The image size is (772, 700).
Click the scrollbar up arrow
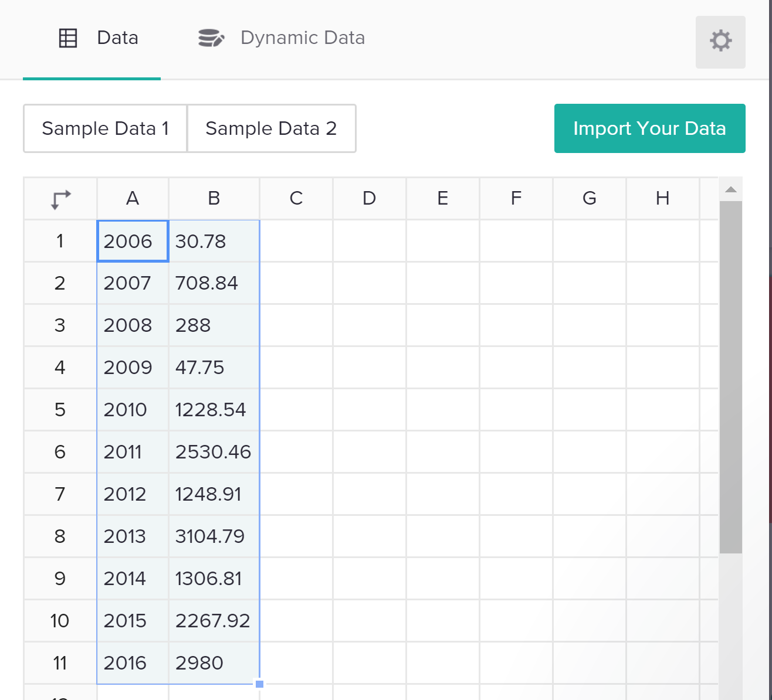click(730, 189)
